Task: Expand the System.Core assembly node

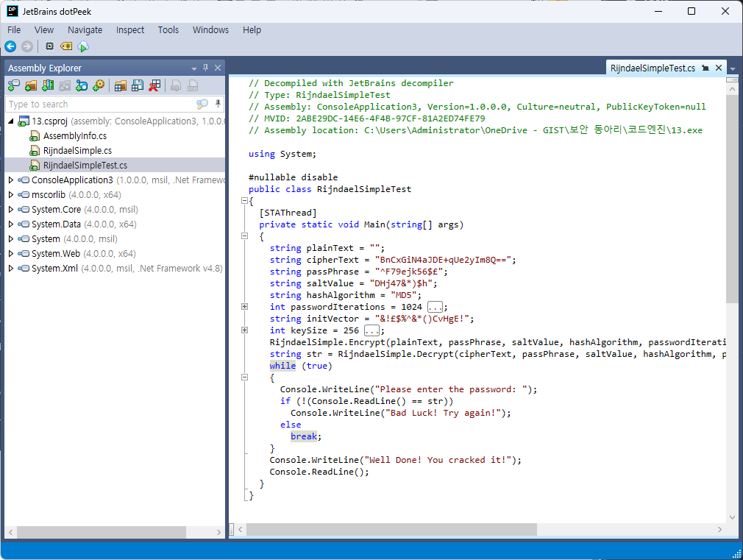Action: point(10,210)
